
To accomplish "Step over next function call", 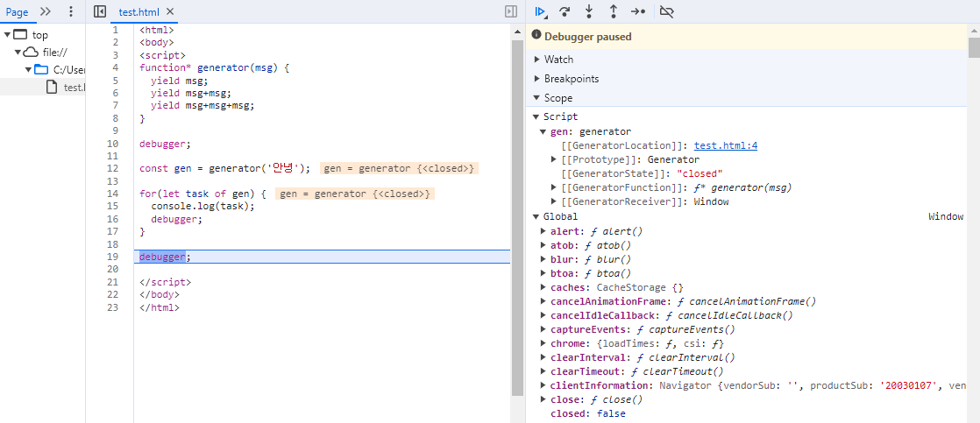I will [565, 11].
